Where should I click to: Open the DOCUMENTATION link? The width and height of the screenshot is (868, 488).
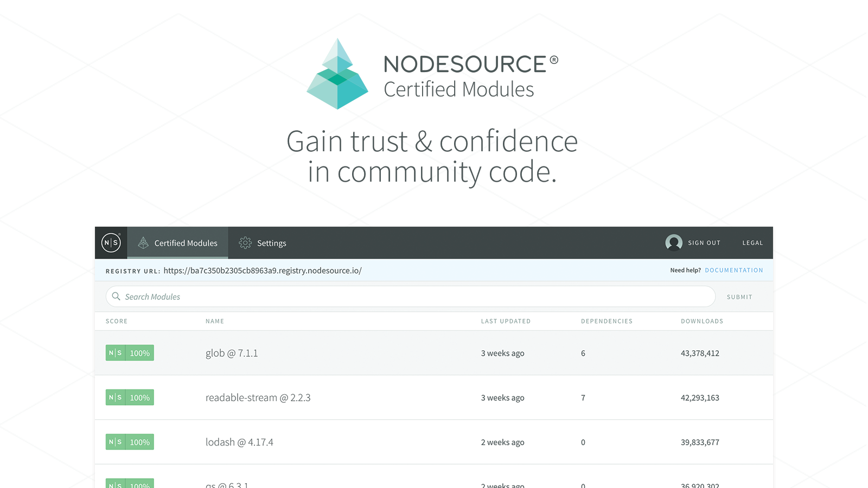coord(734,270)
